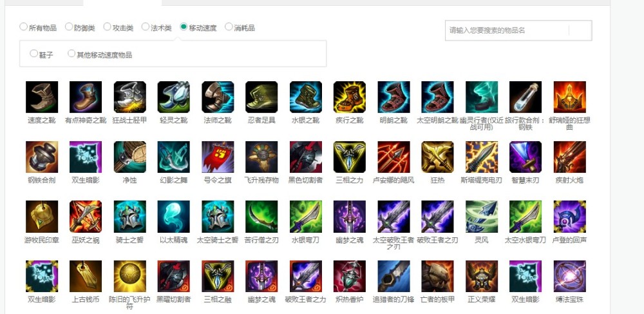This screenshot has height=314, width=644.
Task: Choose the 三相之力 item icon
Action: click(x=350, y=157)
